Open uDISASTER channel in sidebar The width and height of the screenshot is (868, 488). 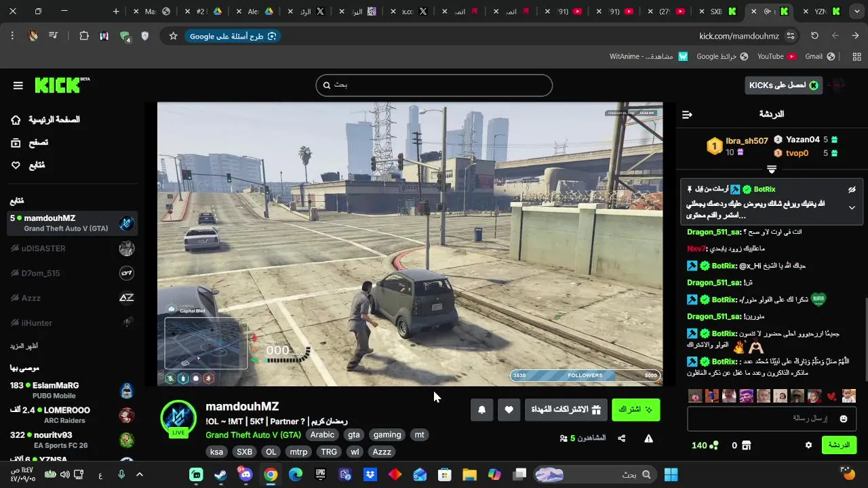tap(72, 248)
